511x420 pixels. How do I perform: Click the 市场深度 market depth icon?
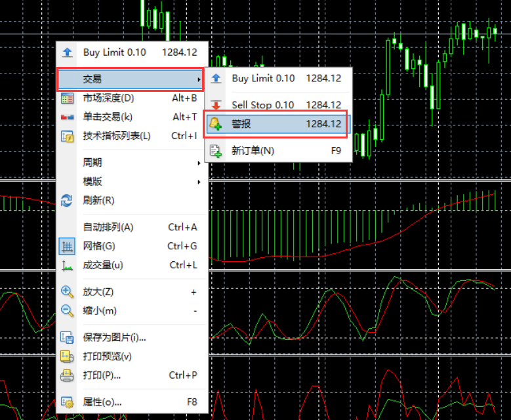point(67,98)
